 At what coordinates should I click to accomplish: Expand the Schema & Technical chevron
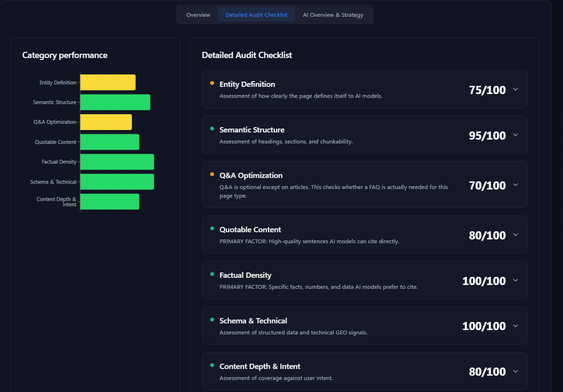tap(515, 326)
